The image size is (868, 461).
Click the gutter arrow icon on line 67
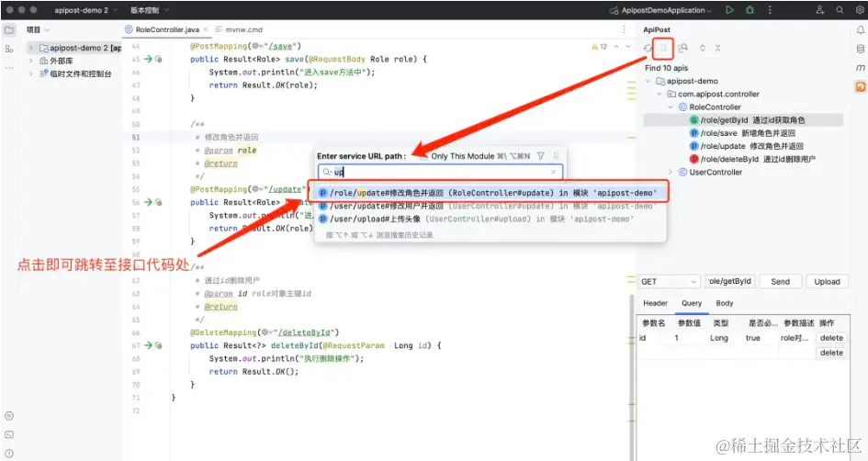pos(148,345)
